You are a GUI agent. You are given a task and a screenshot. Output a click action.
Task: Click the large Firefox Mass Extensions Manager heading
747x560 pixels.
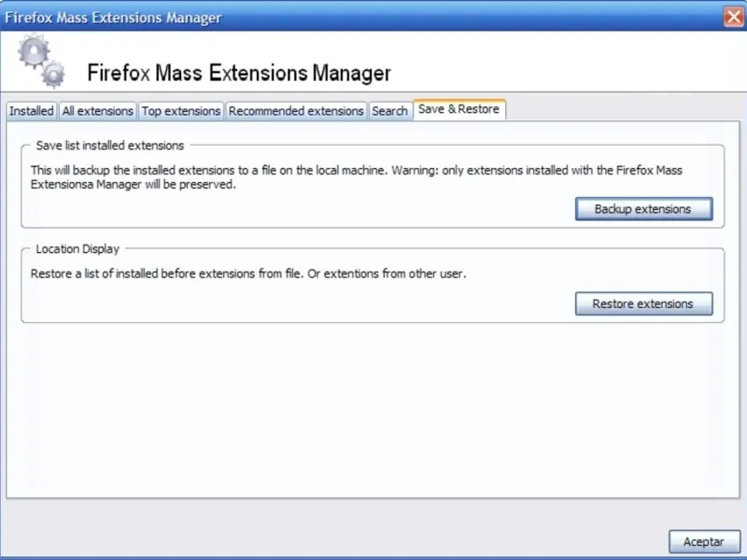pos(238,73)
